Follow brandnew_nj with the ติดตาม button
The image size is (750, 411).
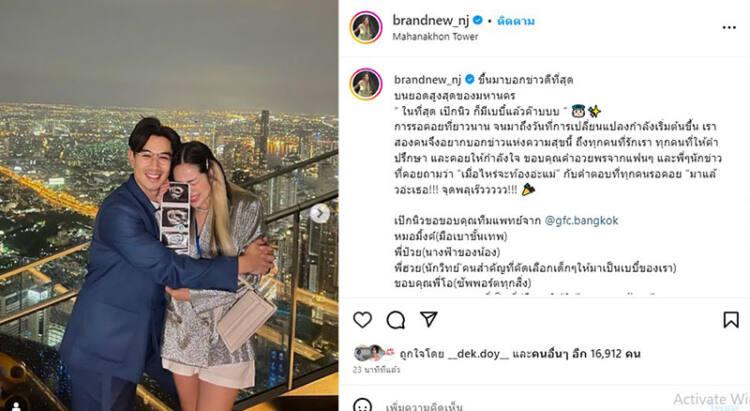(516, 21)
